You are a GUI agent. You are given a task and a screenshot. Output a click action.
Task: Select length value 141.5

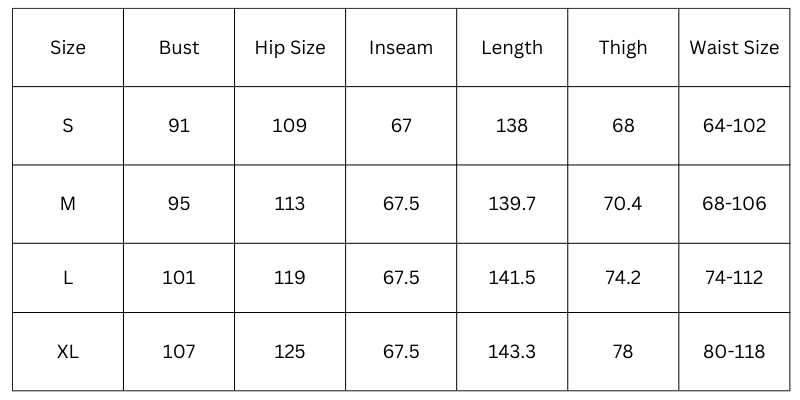tap(512, 278)
